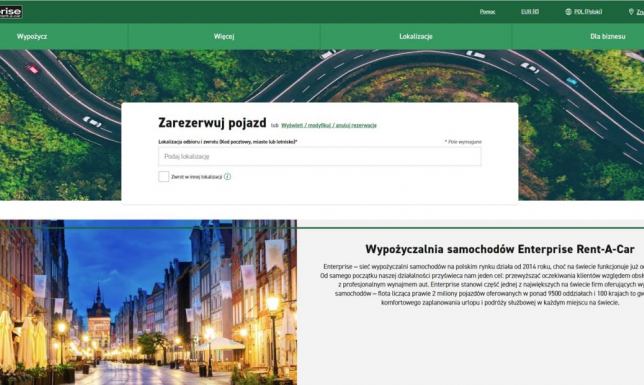644x385 pixels.
Task: Click the location pin icon in header
Action: click(x=631, y=12)
